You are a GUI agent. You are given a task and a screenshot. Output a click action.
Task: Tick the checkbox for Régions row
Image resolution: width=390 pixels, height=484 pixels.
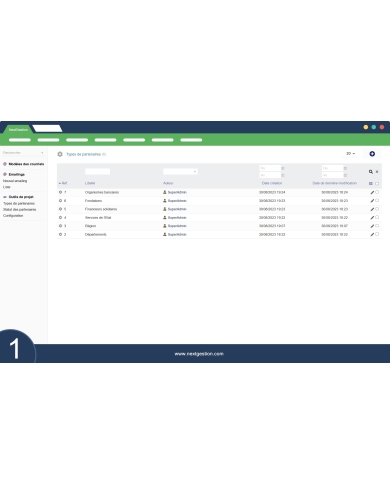pyautogui.click(x=377, y=226)
